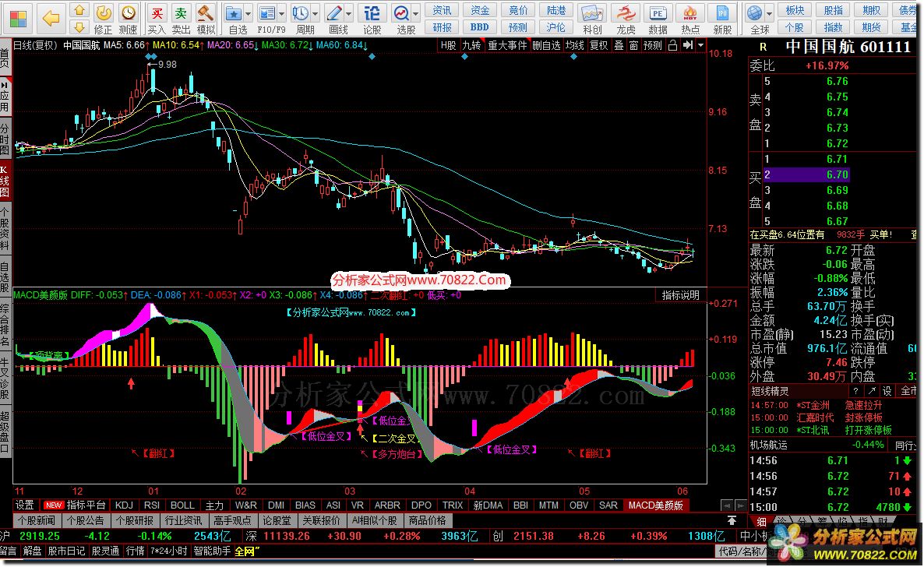Click the 板块 sector toolbar button
Viewport: 924px width, 567px height.
(x=795, y=10)
